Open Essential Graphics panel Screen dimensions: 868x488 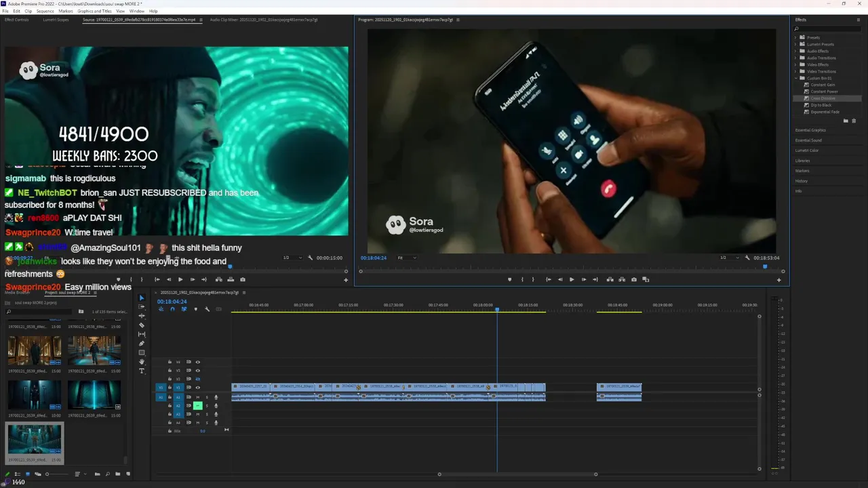click(810, 130)
